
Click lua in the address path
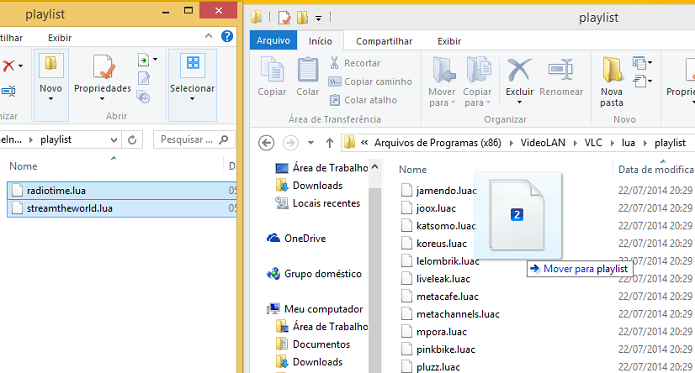coord(628,143)
